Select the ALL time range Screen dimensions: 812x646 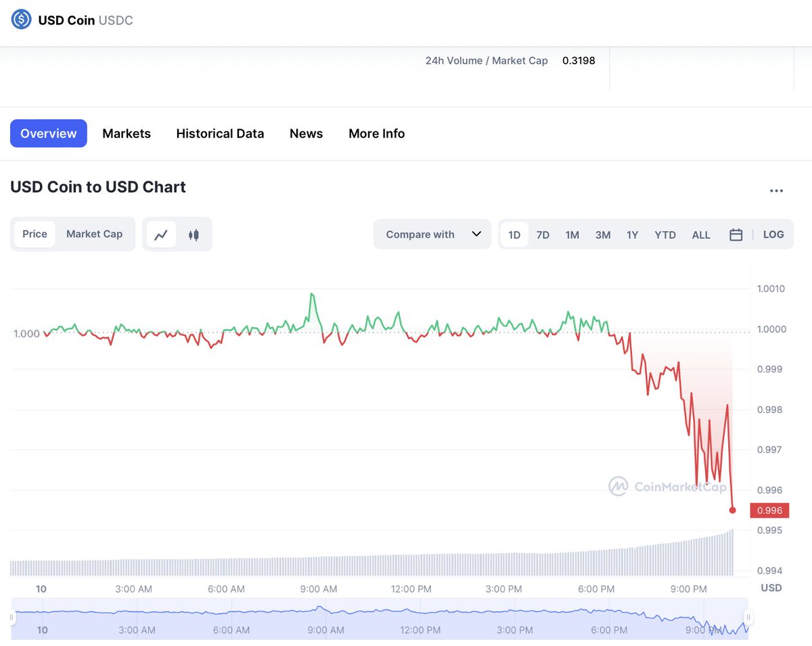click(701, 234)
